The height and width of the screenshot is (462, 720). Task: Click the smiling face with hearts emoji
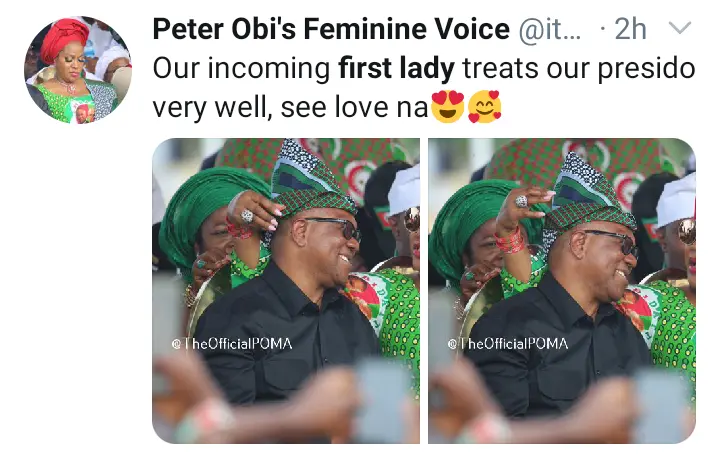[484, 107]
